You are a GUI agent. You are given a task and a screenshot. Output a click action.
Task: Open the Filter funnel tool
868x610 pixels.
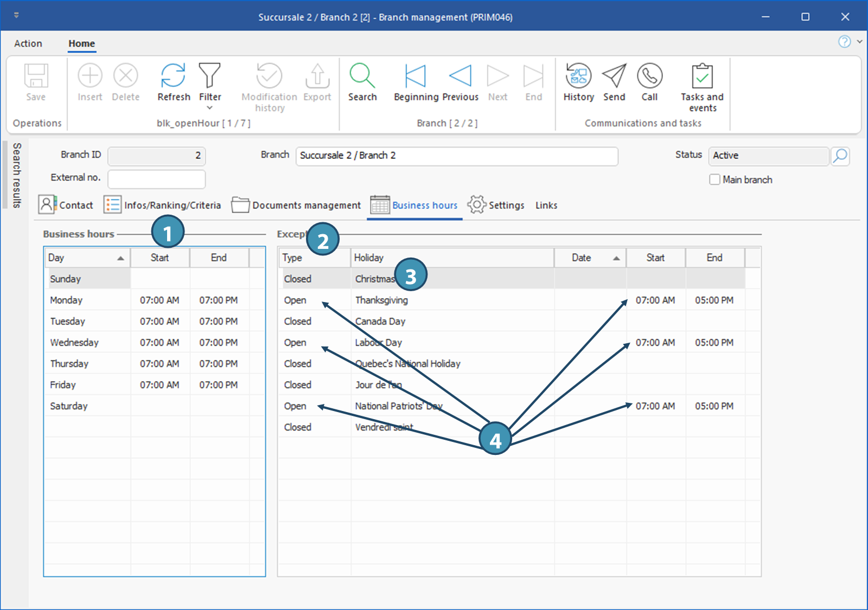coord(210,76)
